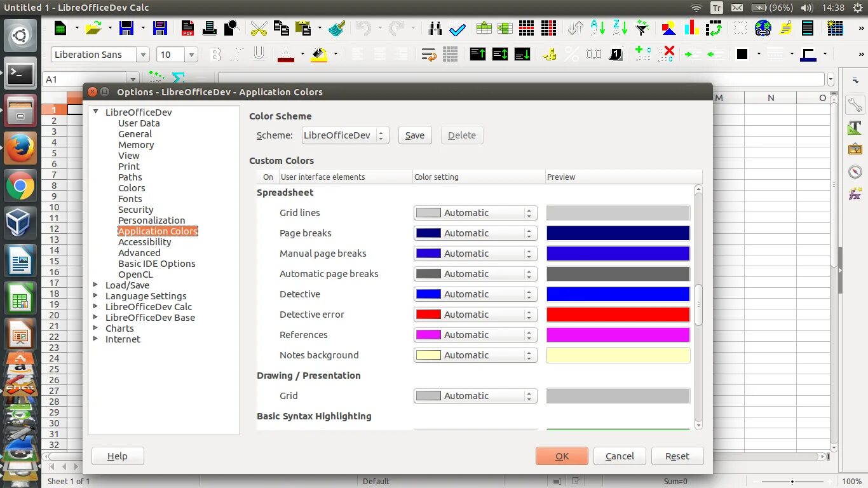Image resolution: width=868 pixels, height=488 pixels.
Task: Click the Open folder toolbar icon
Action: click(x=93, y=28)
